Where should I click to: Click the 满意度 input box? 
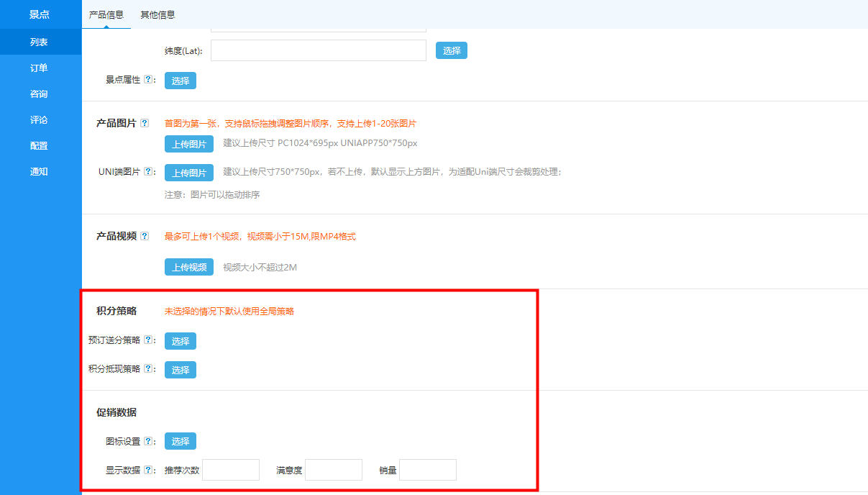point(334,470)
